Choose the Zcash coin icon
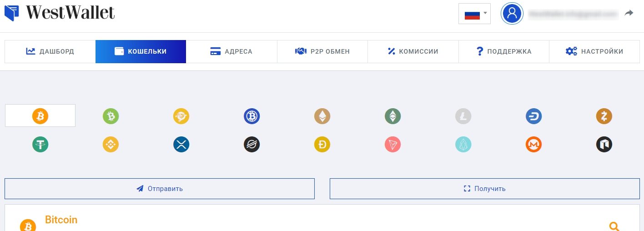Screen dimensions: 644x231 coord(604,116)
